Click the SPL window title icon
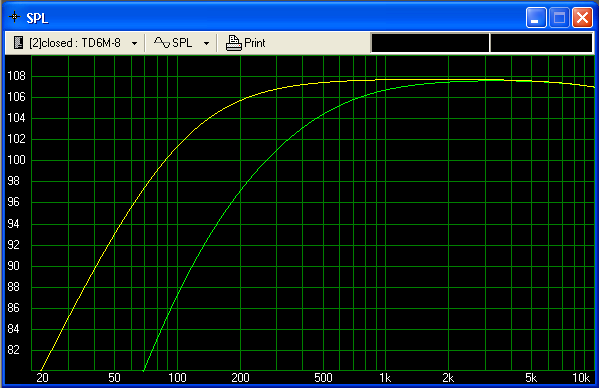 (15, 17)
